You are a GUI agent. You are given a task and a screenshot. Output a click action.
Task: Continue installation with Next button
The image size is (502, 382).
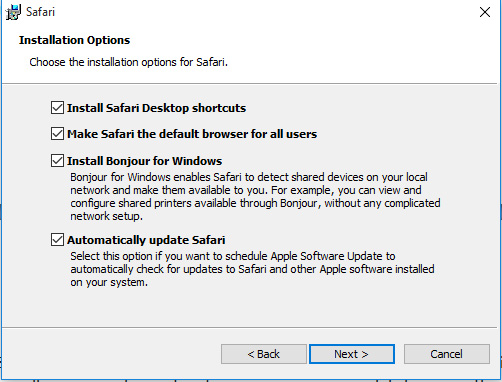click(x=352, y=354)
